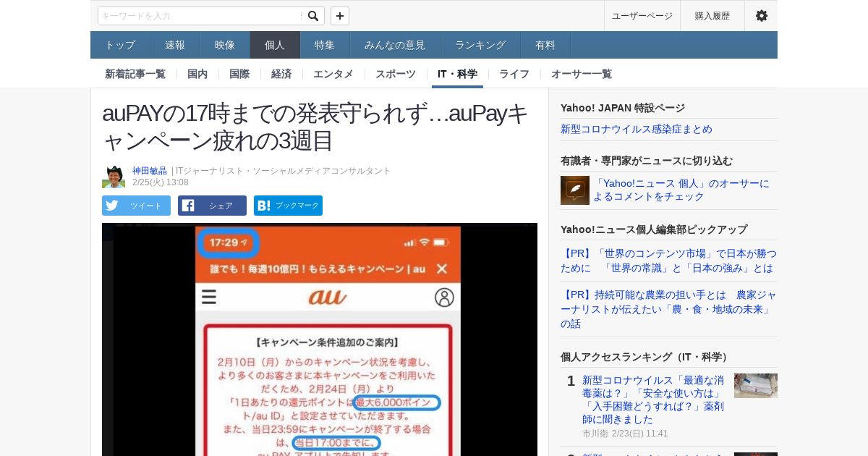Select 経済 subcategory
The height and width of the screenshot is (456, 868).
(x=281, y=74)
